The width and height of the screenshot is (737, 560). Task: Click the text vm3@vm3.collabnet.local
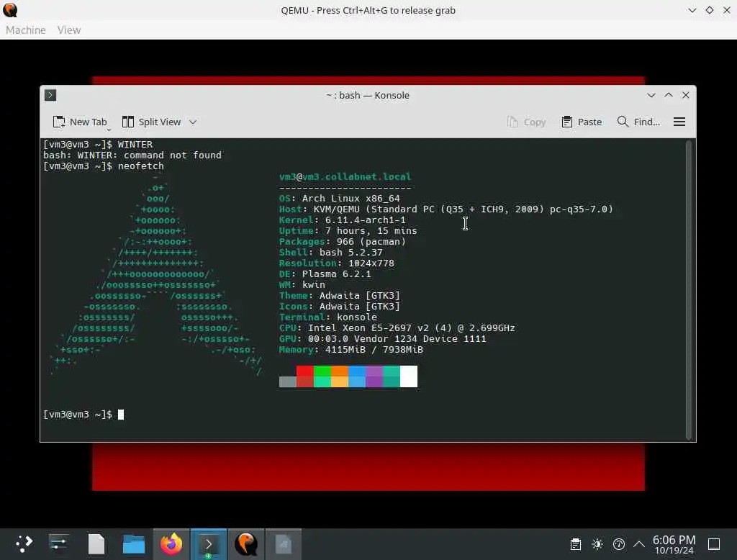pos(345,177)
